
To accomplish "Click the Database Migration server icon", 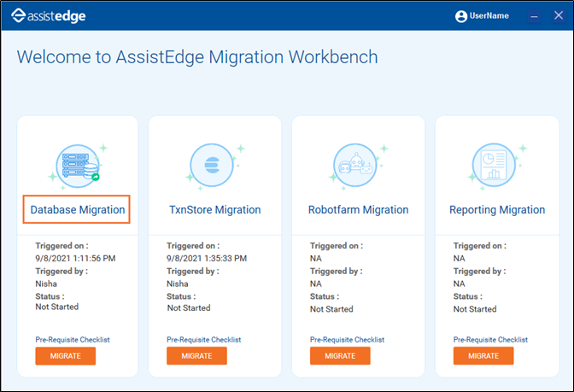I will click(x=78, y=166).
